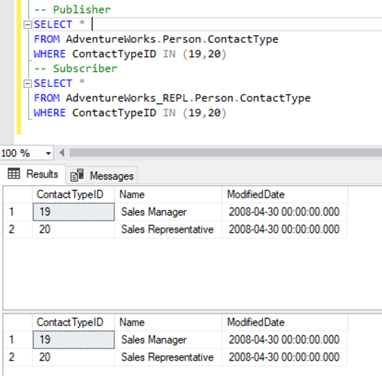Click the Results grid icon
The height and width of the screenshot is (376, 382).
14,174
